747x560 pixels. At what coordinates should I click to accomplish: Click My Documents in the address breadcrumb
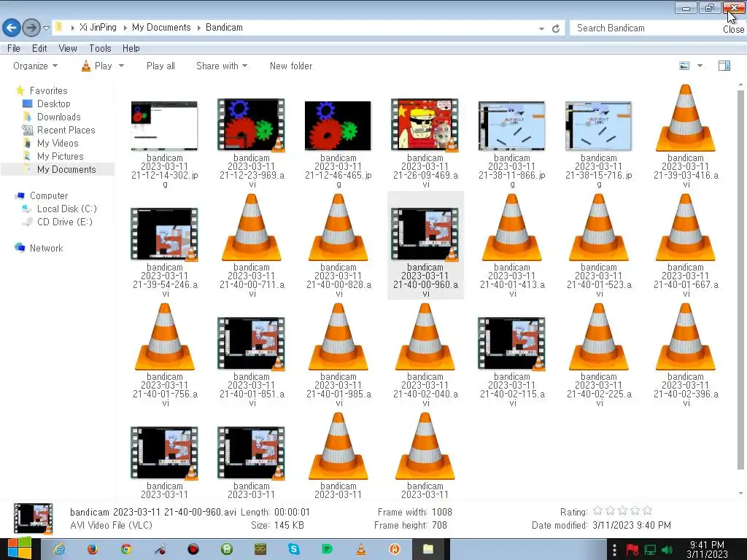[161, 28]
